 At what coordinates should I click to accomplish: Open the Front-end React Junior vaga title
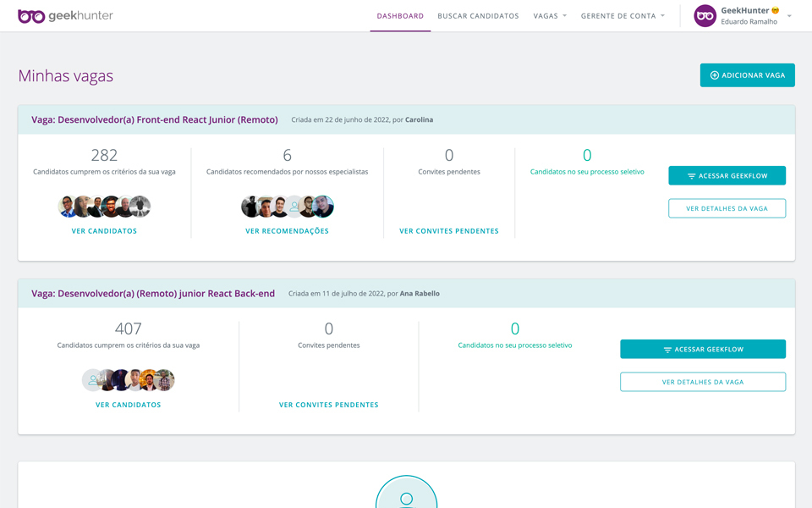point(154,119)
